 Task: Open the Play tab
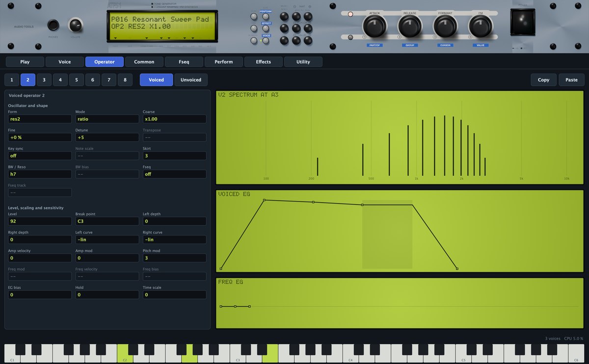click(x=25, y=62)
